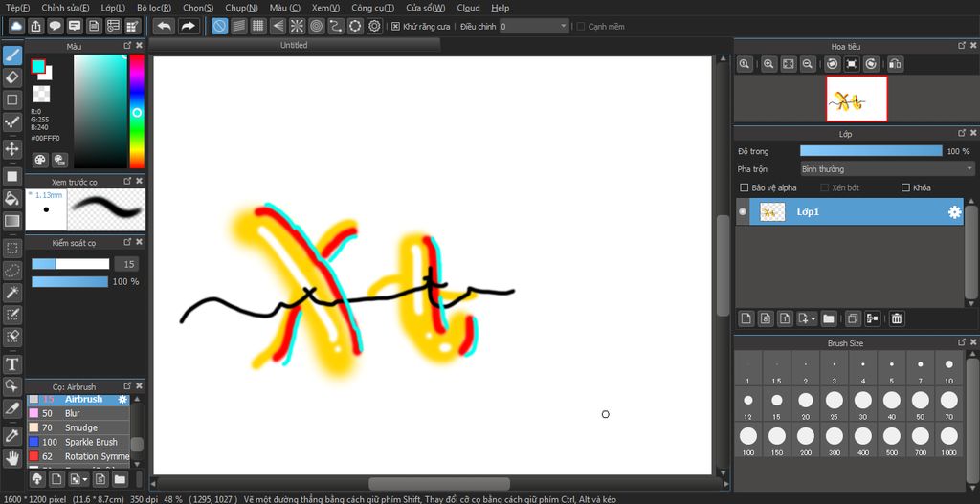Select the Sparkle Brush entry
Image resolution: width=980 pixels, height=504 pixels.
point(78,442)
